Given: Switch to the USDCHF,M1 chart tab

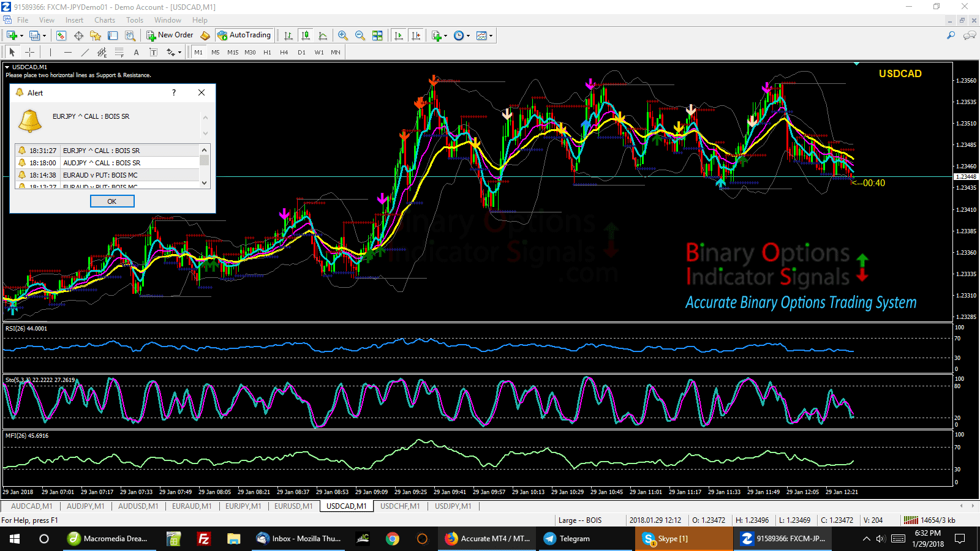Looking at the screenshot, I should [400, 506].
